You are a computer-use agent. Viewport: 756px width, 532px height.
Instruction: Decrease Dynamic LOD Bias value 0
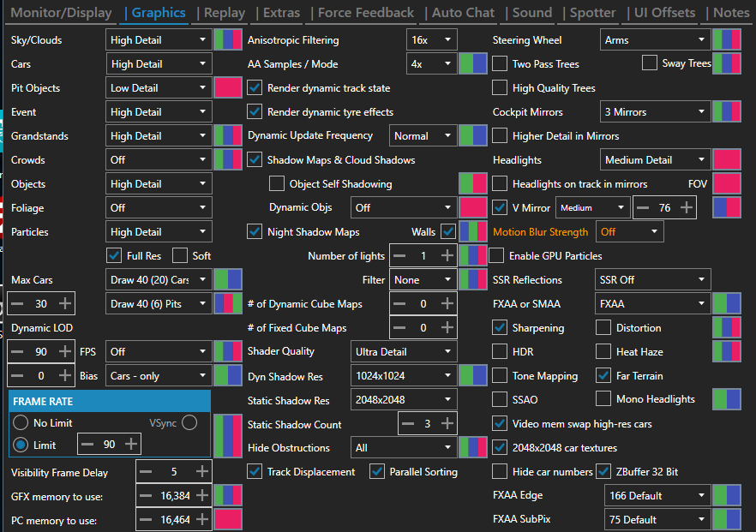(17, 376)
